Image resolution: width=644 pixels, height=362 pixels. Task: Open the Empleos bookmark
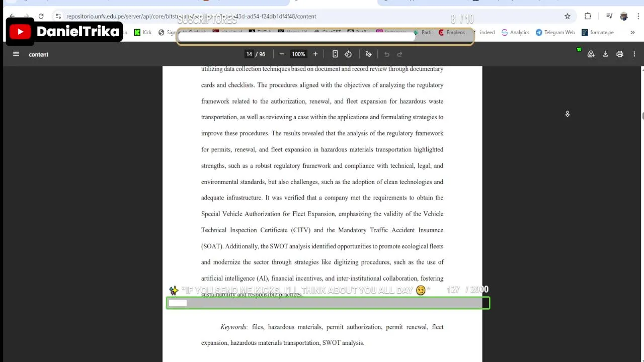451,32
